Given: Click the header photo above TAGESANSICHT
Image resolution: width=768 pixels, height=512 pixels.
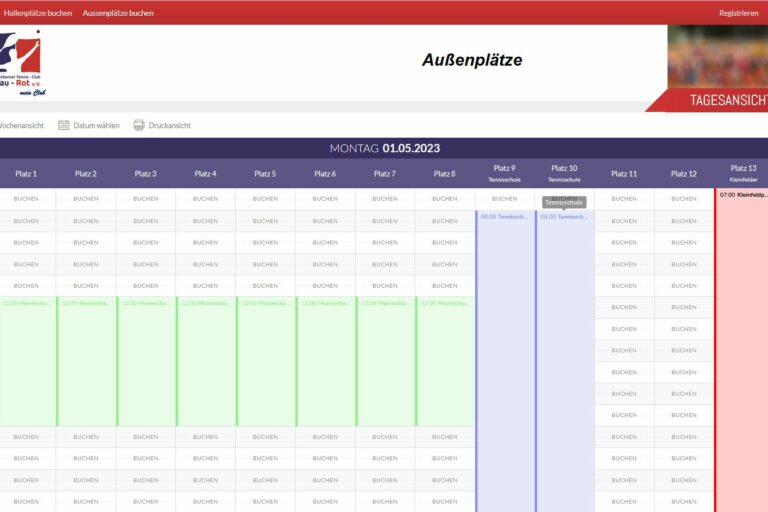Looking at the screenshot, I should 717,55.
